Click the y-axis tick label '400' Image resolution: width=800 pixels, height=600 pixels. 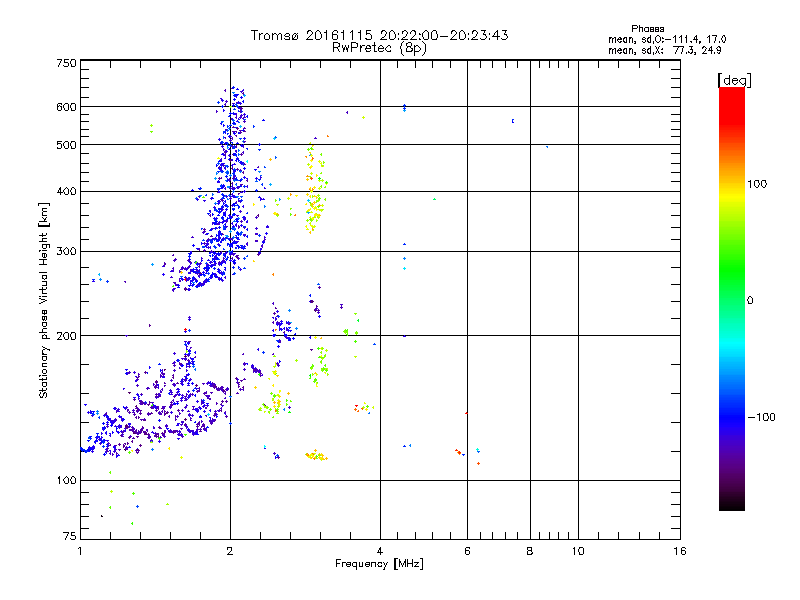point(67,192)
